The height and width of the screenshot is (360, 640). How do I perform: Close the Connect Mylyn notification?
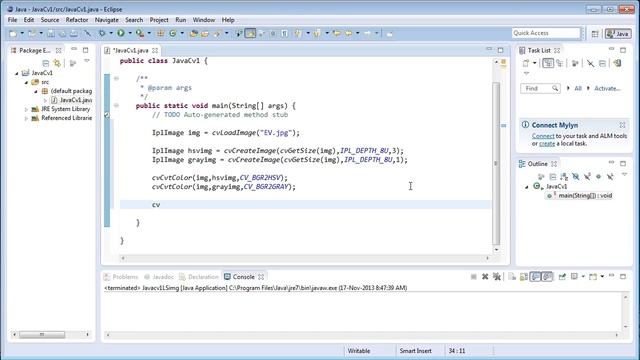pyautogui.click(x=622, y=125)
